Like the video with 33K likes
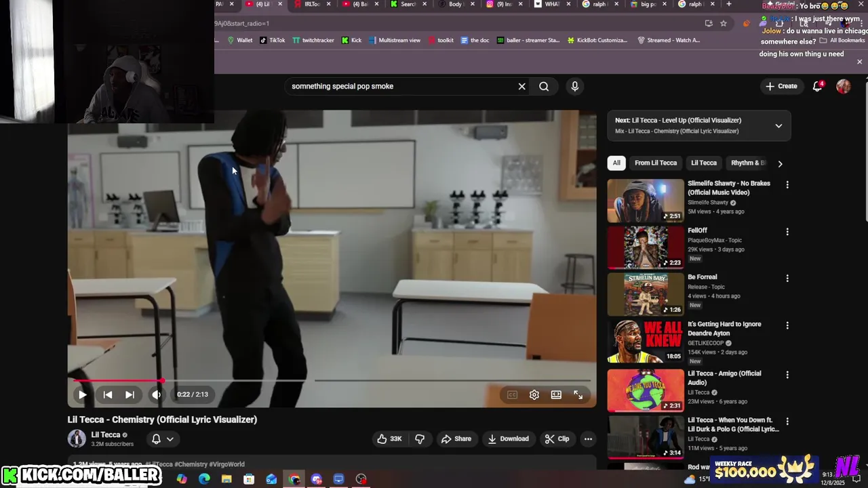 click(x=389, y=439)
